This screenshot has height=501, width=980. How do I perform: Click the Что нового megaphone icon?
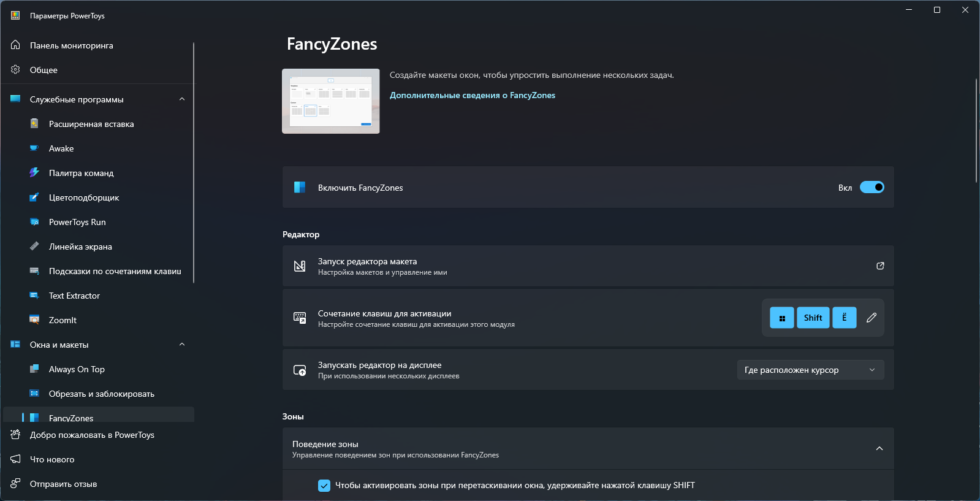15,459
